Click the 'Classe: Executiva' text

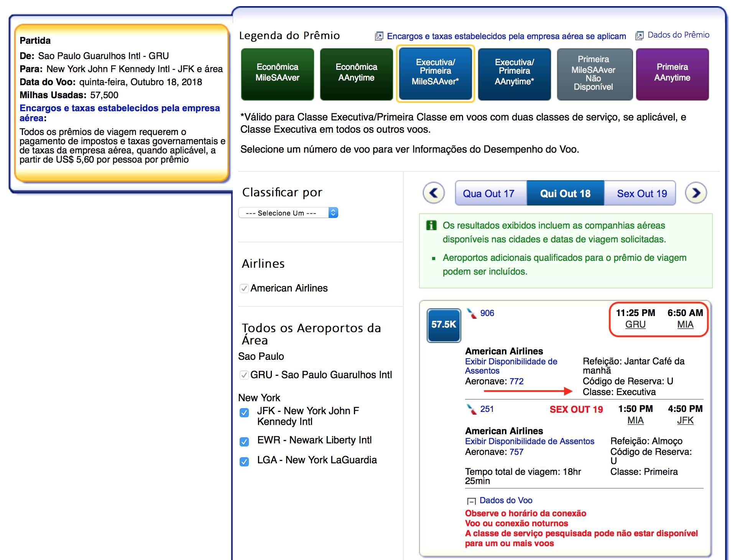[619, 392]
